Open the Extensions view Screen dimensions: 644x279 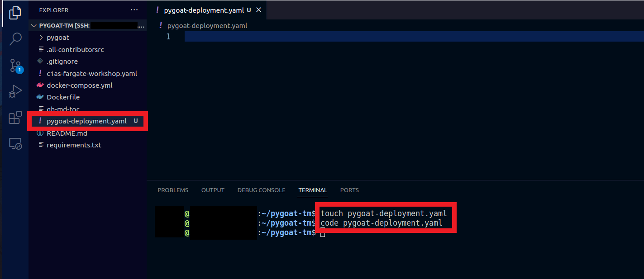tap(15, 118)
